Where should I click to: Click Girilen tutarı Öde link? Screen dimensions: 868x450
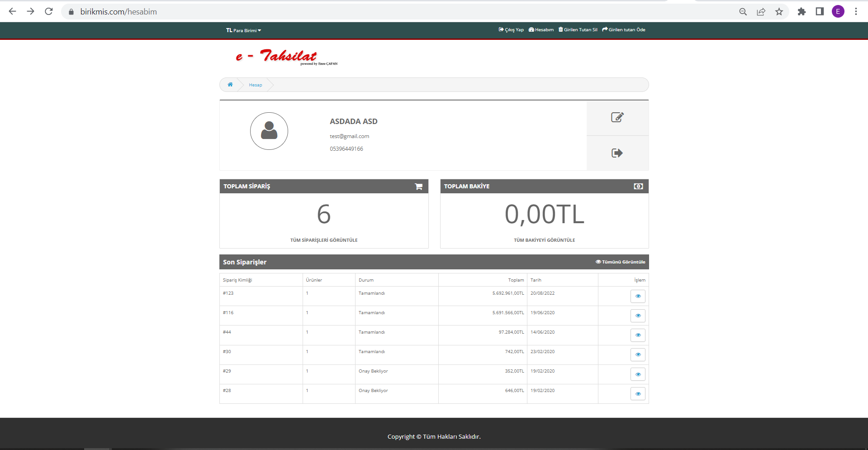624,30
